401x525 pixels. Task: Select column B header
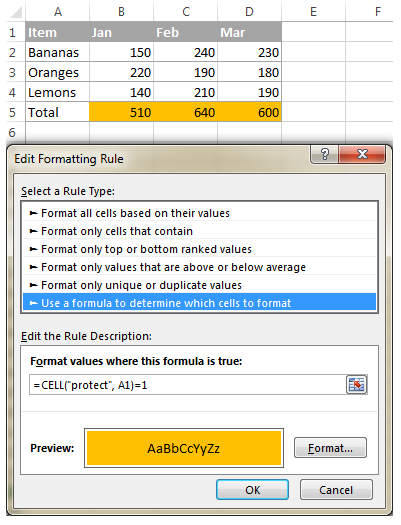122,12
